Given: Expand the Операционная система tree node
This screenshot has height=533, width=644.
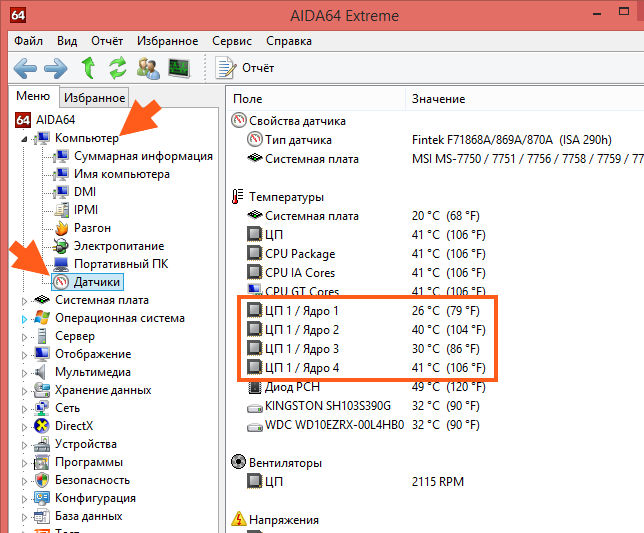Looking at the screenshot, I should point(24,319).
